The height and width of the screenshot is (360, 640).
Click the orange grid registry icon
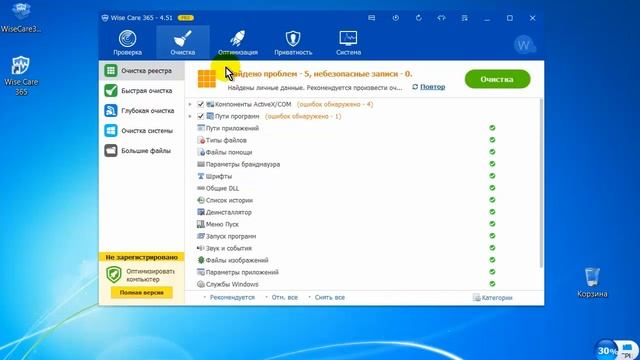pyautogui.click(x=207, y=79)
